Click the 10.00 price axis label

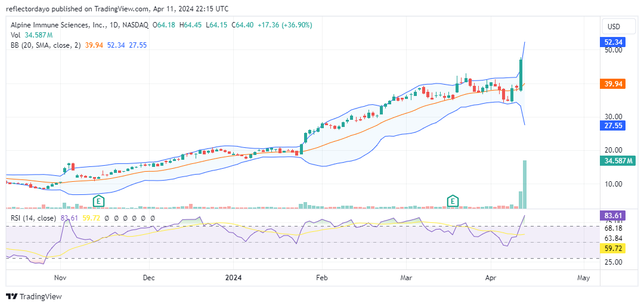click(x=614, y=184)
